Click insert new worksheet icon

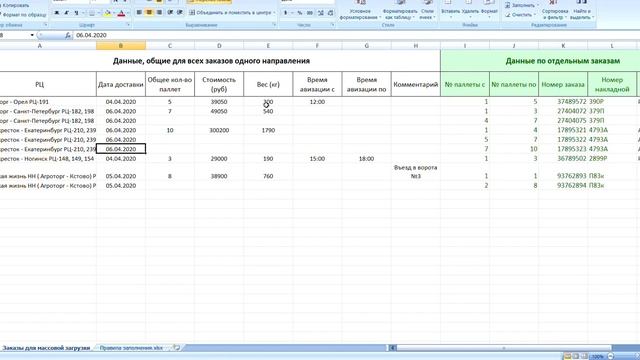click(x=176, y=348)
